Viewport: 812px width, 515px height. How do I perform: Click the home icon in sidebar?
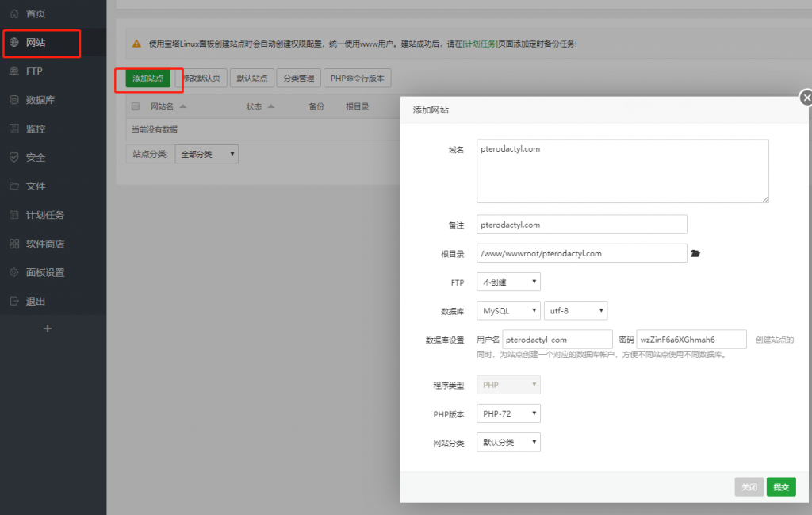[13, 13]
